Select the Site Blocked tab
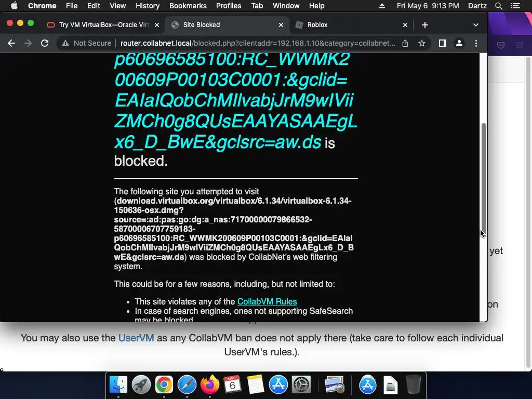Viewport: 532px width, 399px height. pos(227,25)
